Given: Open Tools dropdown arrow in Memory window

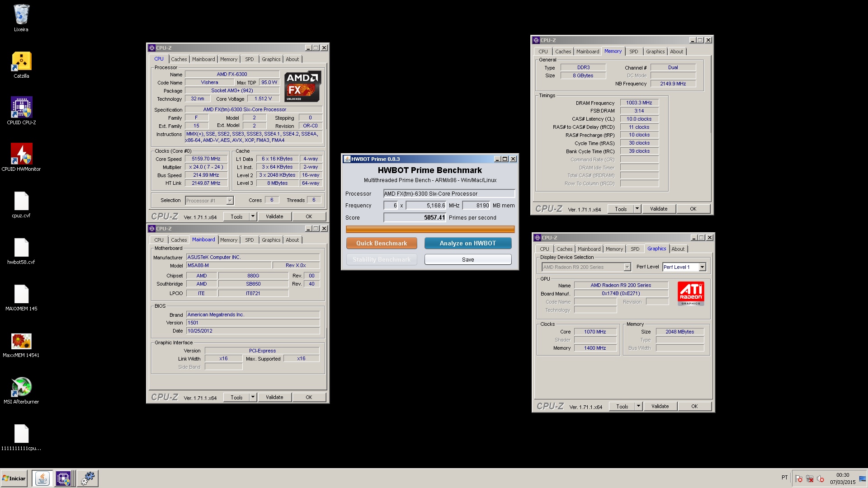Looking at the screenshot, I should pos(637,209).
